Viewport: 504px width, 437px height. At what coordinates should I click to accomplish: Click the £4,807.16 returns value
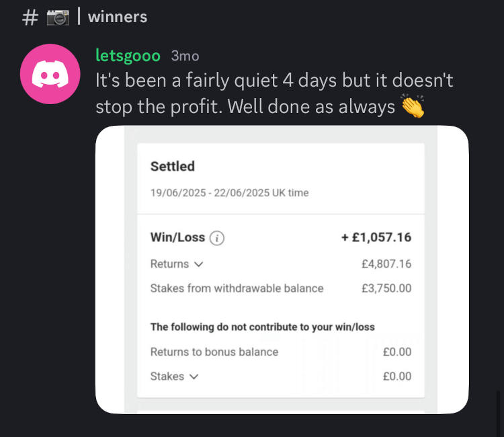click(386, 264)
